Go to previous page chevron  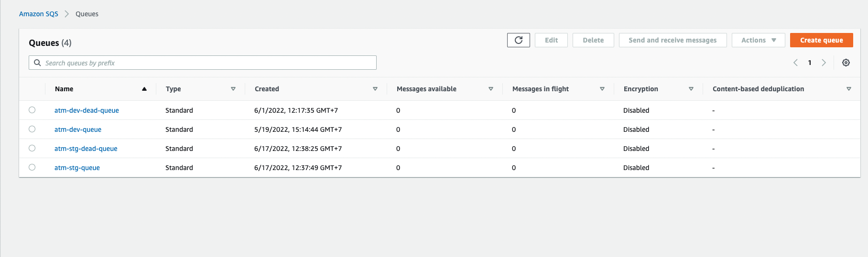[795, 63]
